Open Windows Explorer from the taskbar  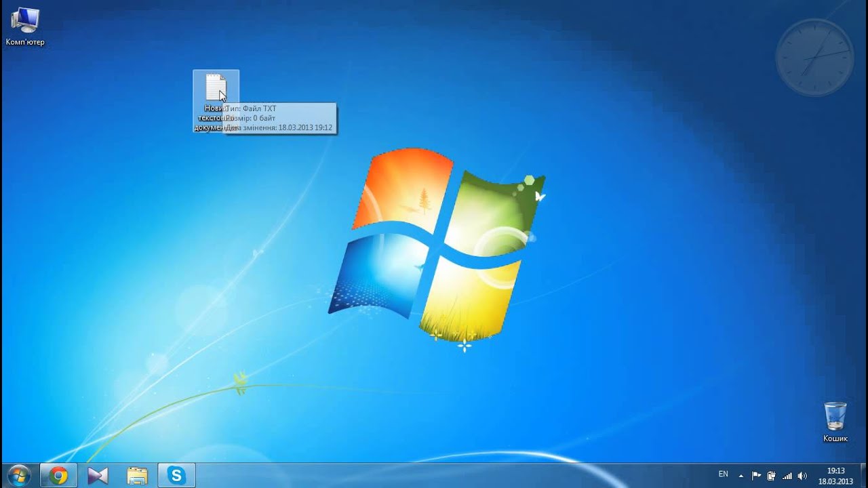tap(137, 476)
